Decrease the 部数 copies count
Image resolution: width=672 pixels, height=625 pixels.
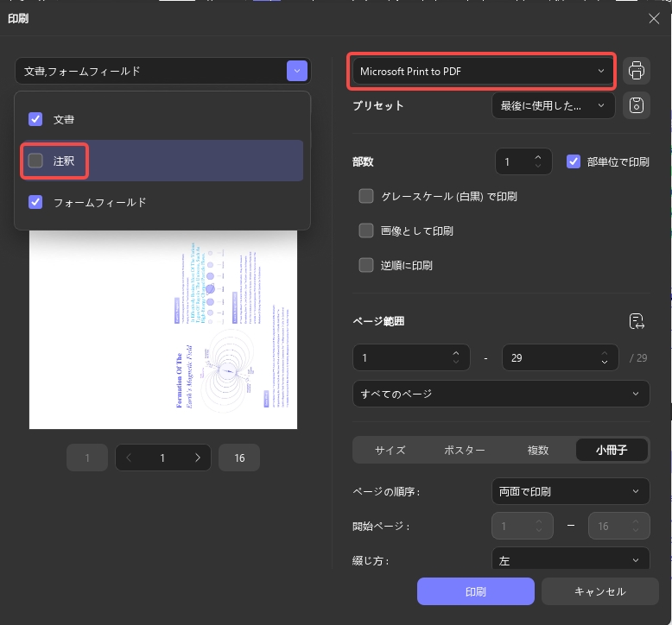point(538,166)
